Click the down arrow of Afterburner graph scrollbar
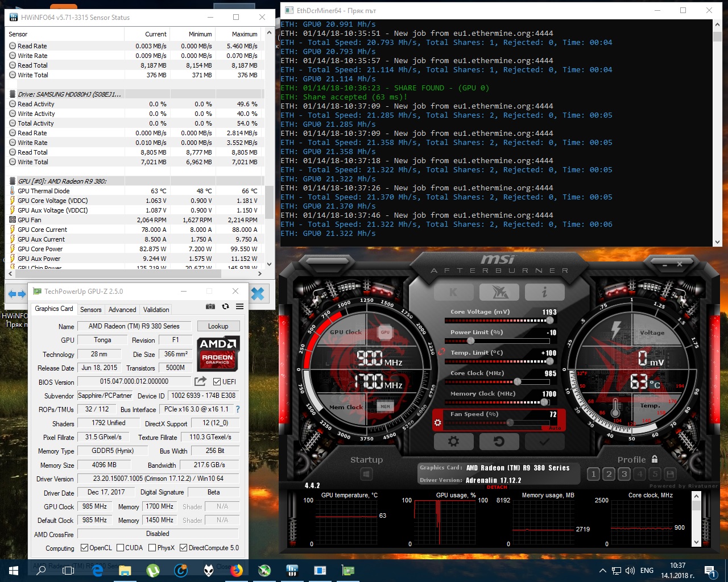Viewport: 728px width, 582px height. [x=696, y=542]
